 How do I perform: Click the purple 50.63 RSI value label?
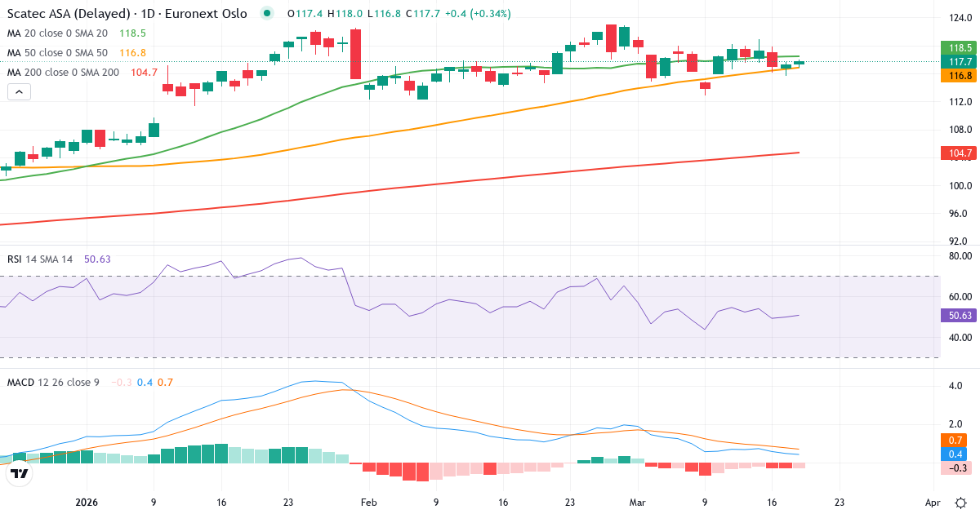[x=956, y=315]
